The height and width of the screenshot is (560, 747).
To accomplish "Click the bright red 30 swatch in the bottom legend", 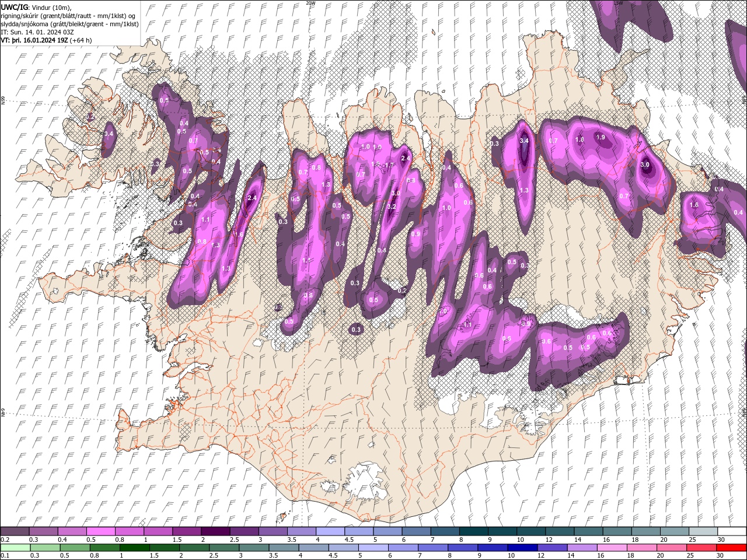I will coord(731,547).
